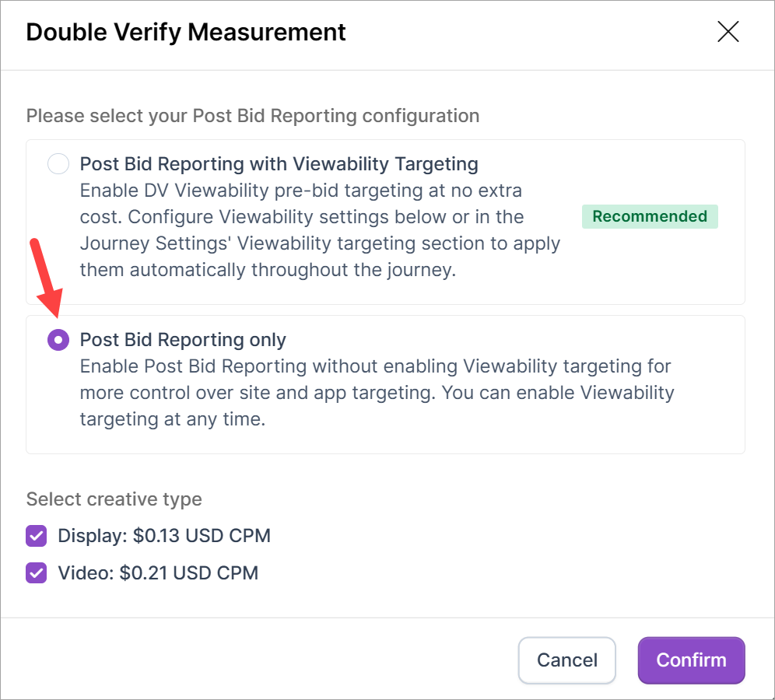Click the green Recommended badge

pos(650,216)
